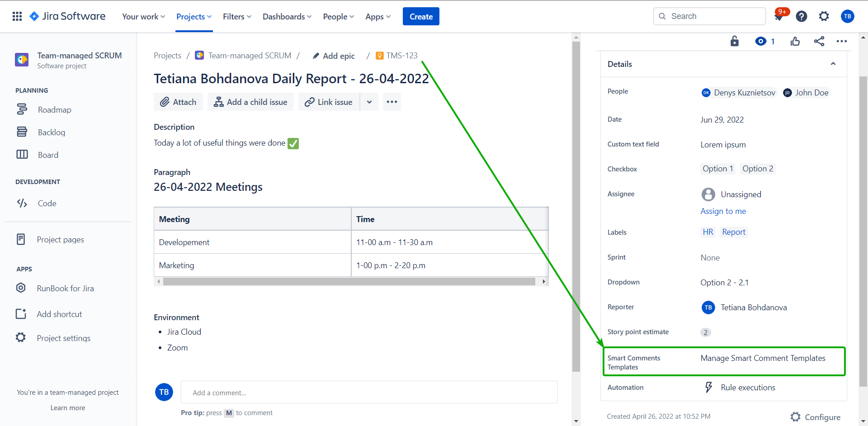This screenshot has height=426, width=868.
Task: Expand the dropdown arrow beside Link issue
Action: pyautogui.click(x=369, y=102)
